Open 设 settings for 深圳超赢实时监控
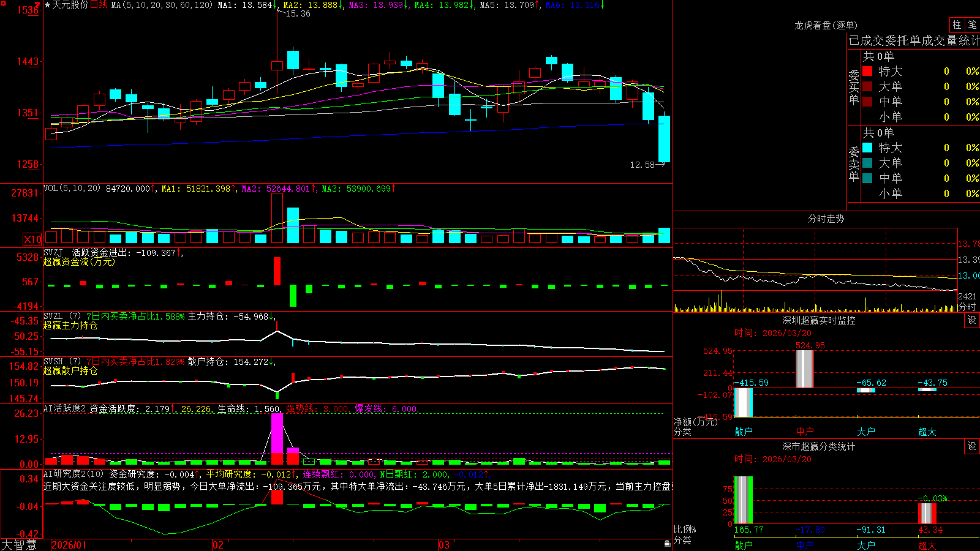Screen dimensions: 980x551 click(x=972, y=320)
